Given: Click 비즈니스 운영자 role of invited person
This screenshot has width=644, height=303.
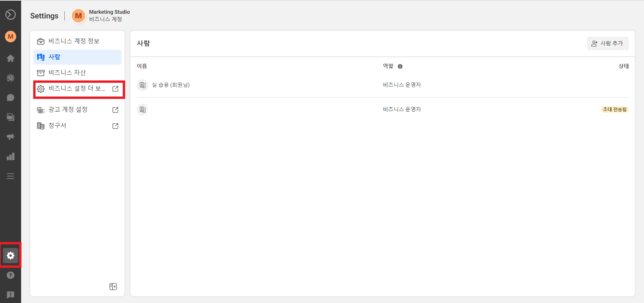Looking at the screenshot, I should pos(402,109).
